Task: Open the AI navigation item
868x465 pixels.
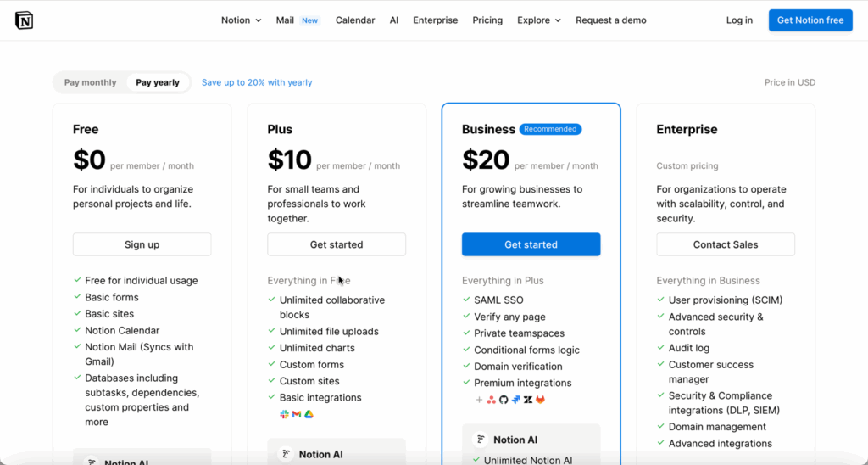Action: (x=394, y=20)
